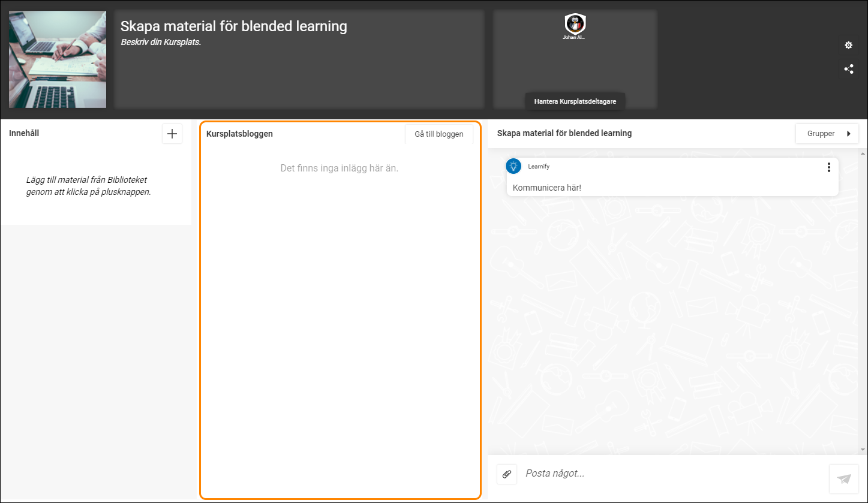Click the chat scrollbar up arrow

pos(863,154)
